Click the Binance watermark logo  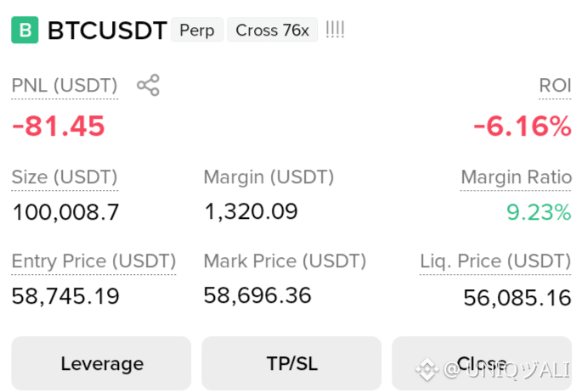coord(426,369)
